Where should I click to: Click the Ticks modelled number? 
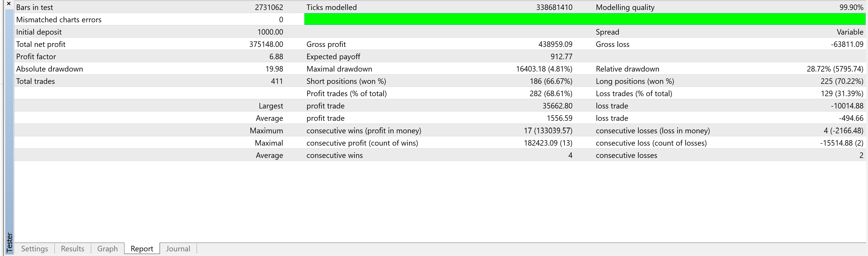pyautogui.click(x=554, y=7)
